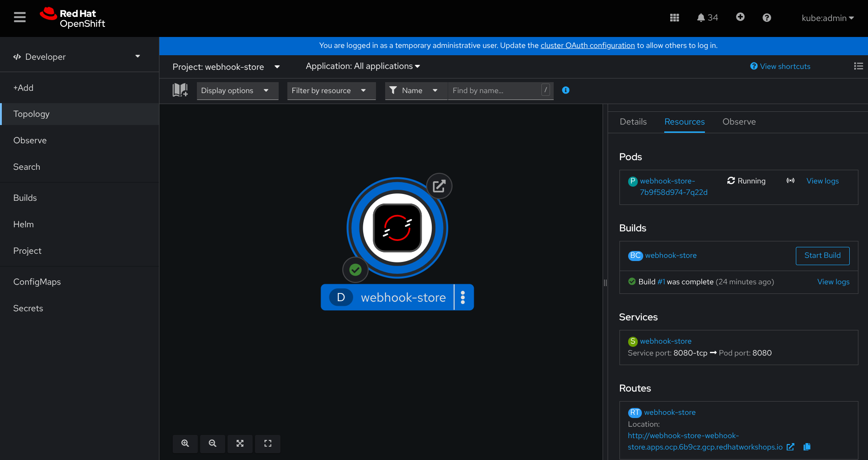This screenshot has height=460, width=868.
Task: Click the Open URL decorator on webhook-store node
Action: pyautogui.click(x=439, y=186)
